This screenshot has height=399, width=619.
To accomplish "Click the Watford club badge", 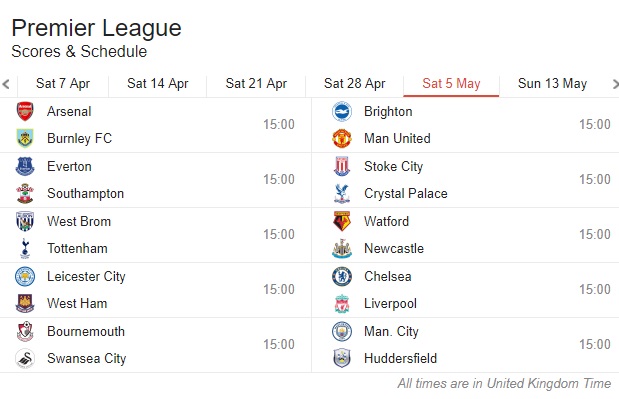I will coord(342,221).
